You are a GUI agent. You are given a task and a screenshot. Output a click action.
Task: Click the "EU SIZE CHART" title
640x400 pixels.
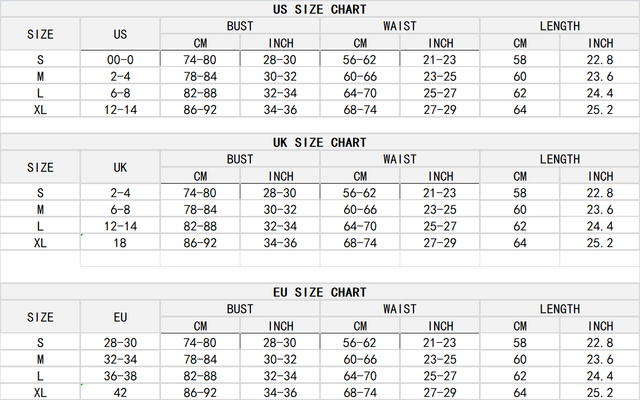[320, 292]
